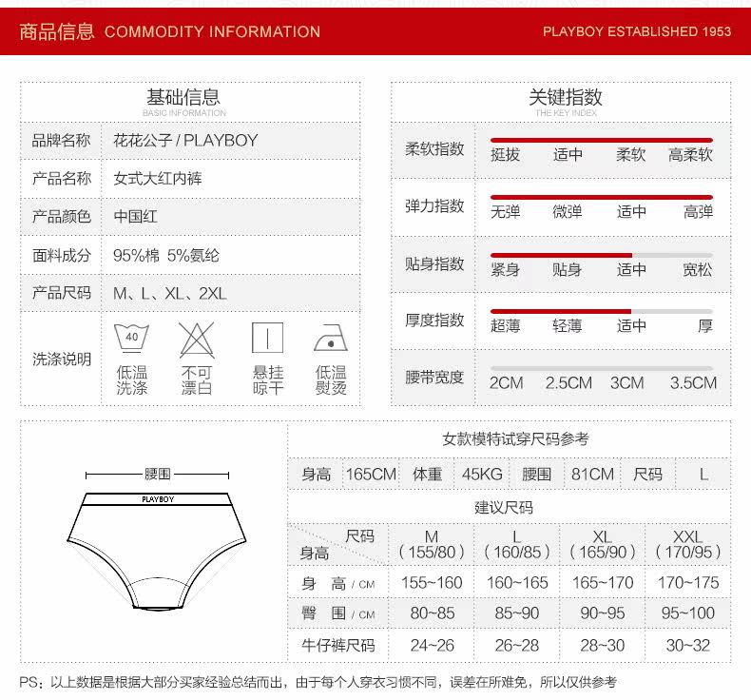Click '超薄' on thickness scale
751x700 pixels.
(x=506, y=326)
